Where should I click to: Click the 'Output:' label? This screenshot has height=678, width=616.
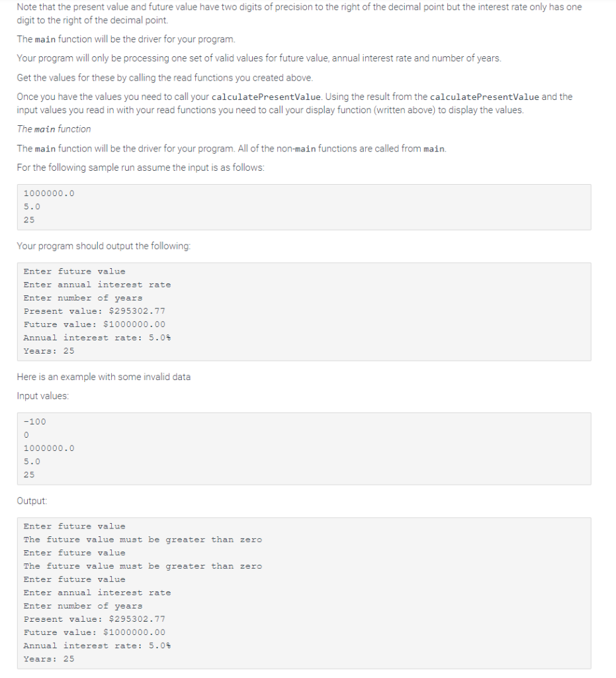coord(32,501)
